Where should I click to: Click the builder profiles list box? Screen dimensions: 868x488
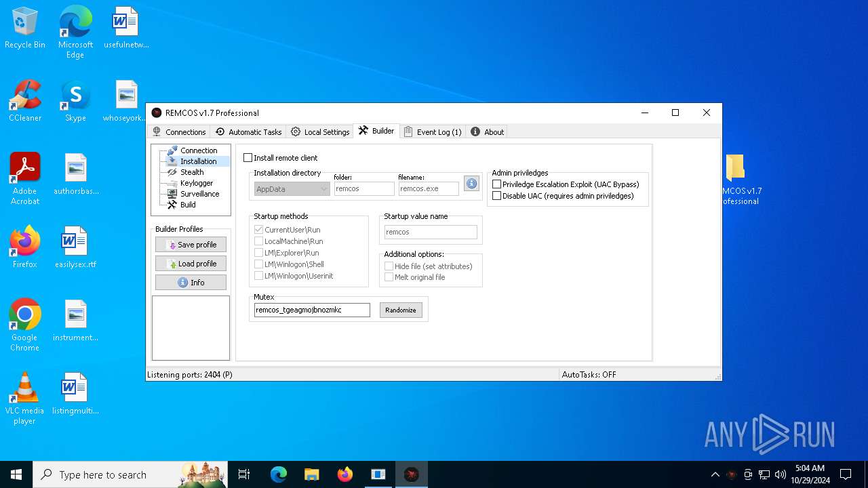pos(191,328)
